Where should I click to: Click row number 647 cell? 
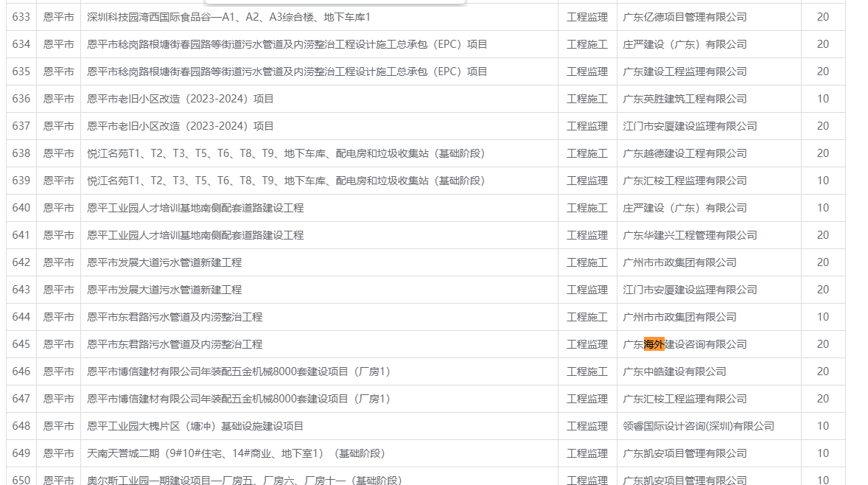pos(21,399)
